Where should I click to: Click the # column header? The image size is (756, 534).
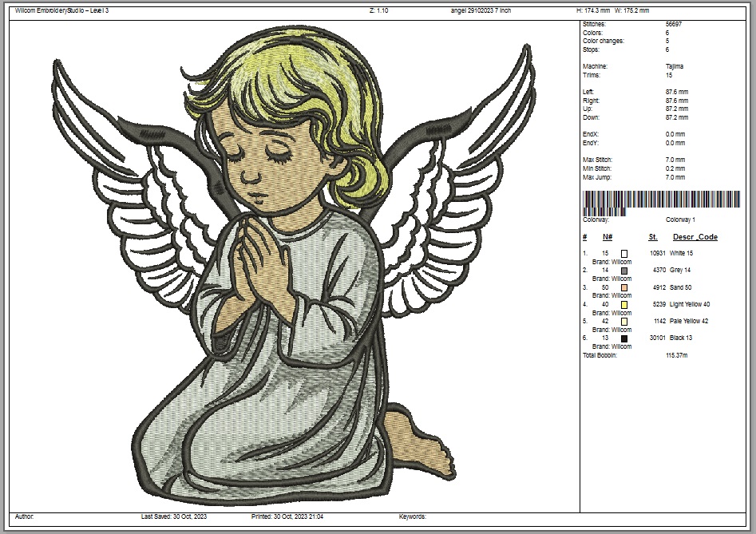(584, 237)
